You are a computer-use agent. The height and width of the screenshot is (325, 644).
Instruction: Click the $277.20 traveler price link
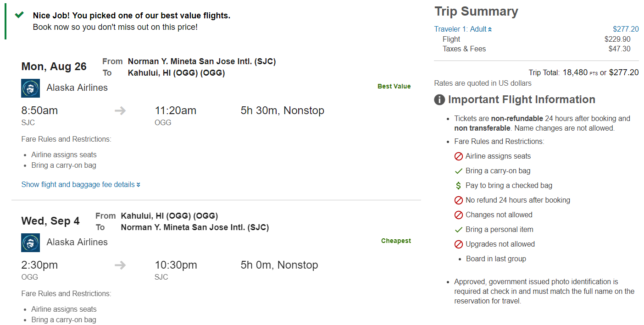coord(626,29)
